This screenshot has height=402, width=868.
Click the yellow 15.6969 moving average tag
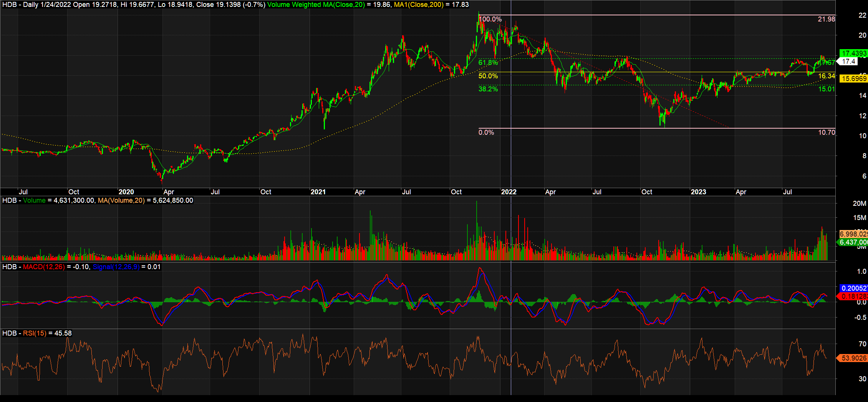pos(854,79)
